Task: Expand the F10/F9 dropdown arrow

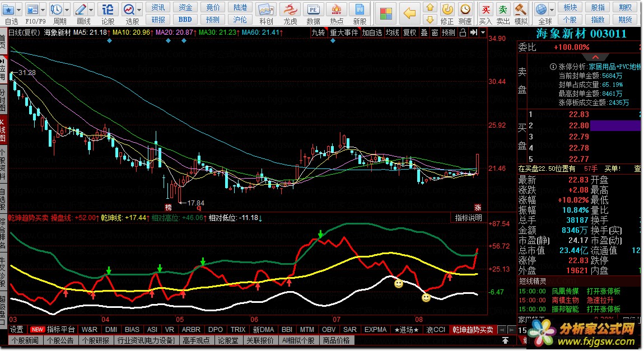Action: 43,10
